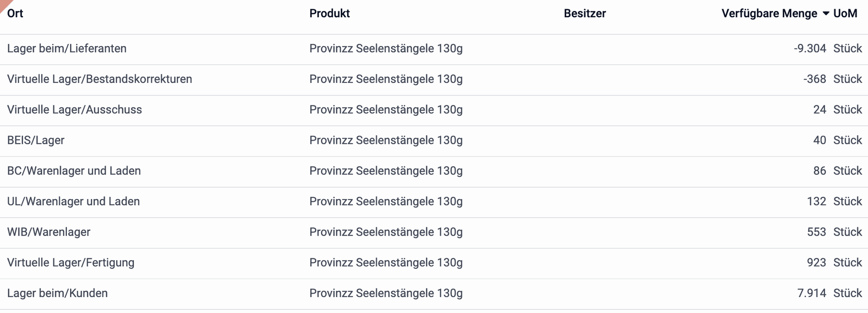
Task: Click the 7.914 quantity cell
Action: coord(811,293)
